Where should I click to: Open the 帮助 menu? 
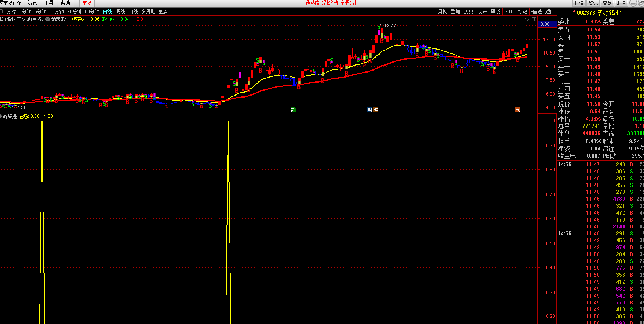click(x=65, y=3)
